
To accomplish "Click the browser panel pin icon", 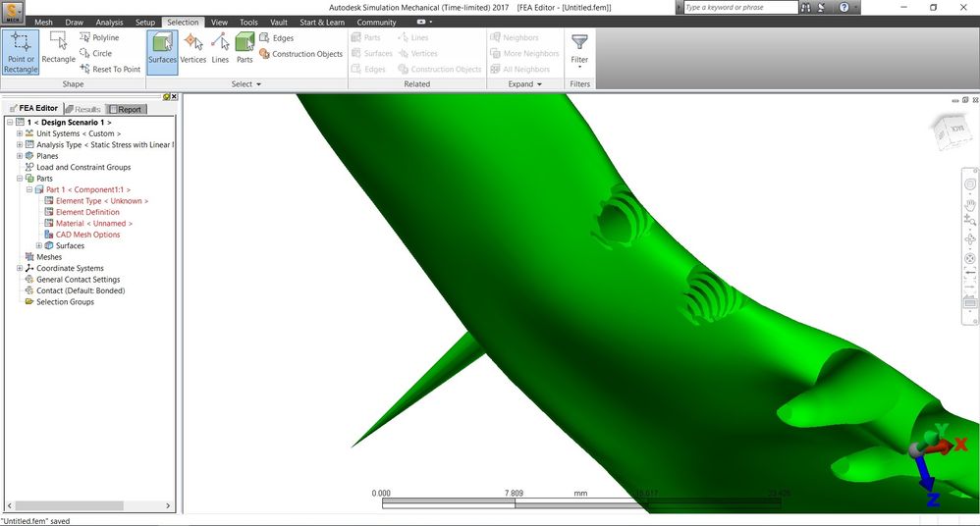I will [x=166, y=97].
